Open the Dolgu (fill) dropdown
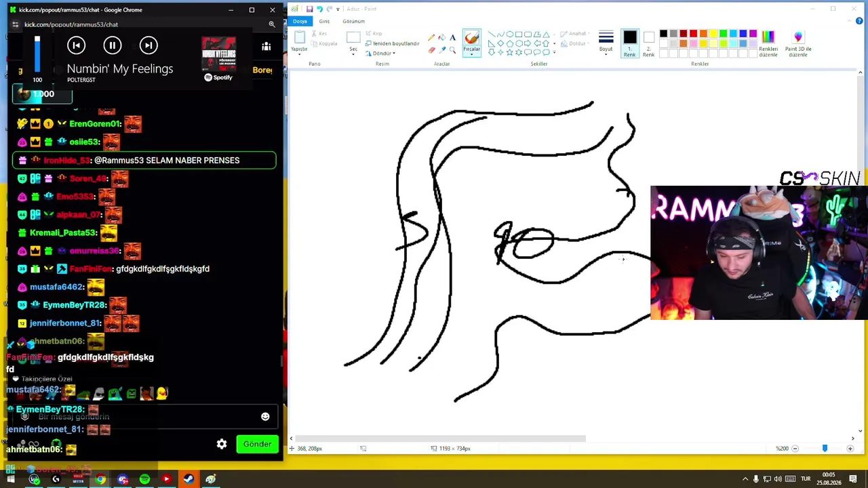 (574, 43)
